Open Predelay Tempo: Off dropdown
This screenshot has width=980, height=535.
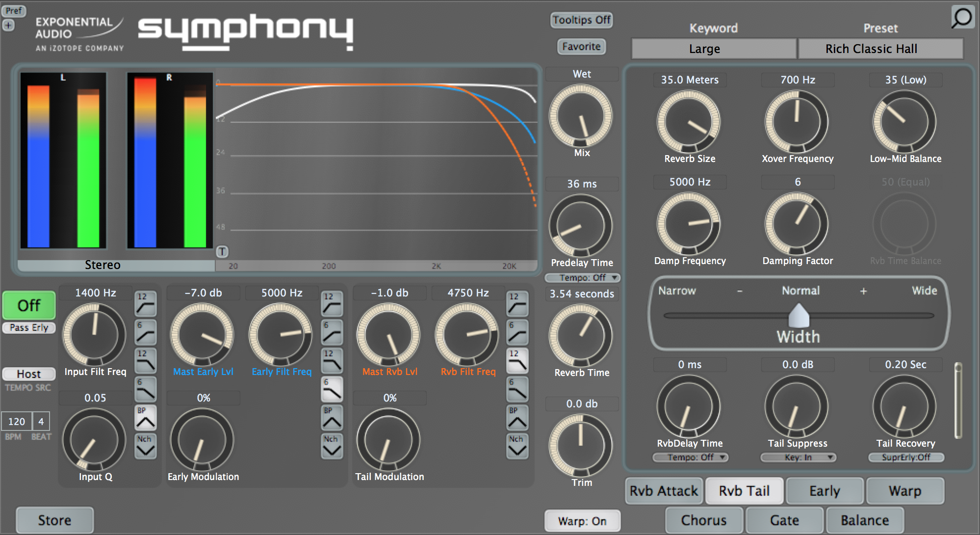583,278
